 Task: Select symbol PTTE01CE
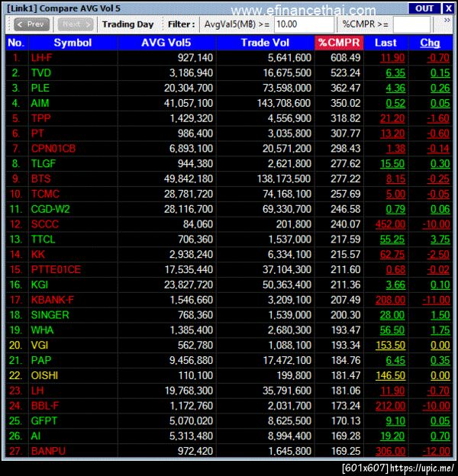point(56,269)
